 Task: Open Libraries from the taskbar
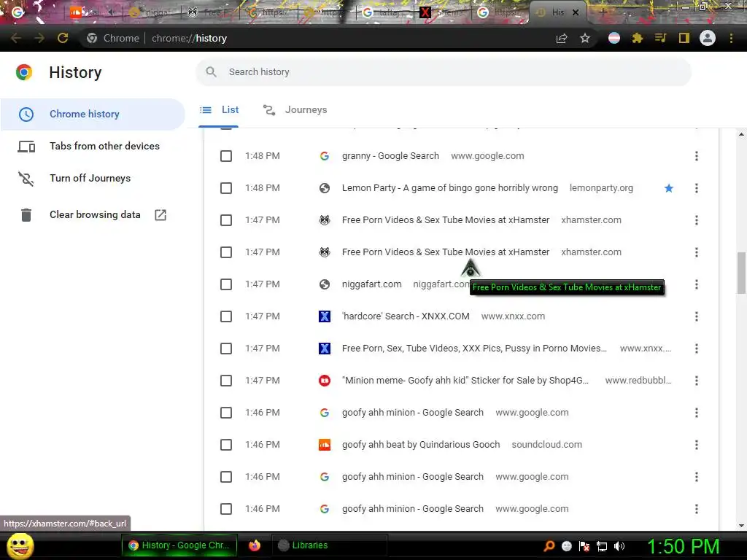tap(329, 545)
